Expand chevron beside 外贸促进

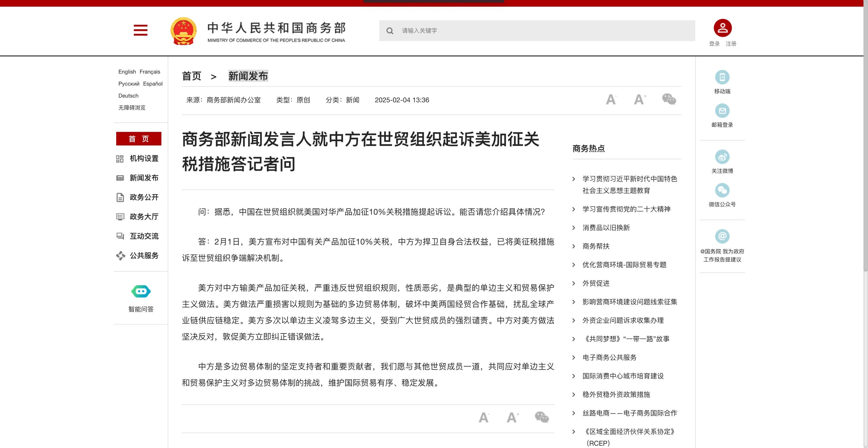coord(574,283)
